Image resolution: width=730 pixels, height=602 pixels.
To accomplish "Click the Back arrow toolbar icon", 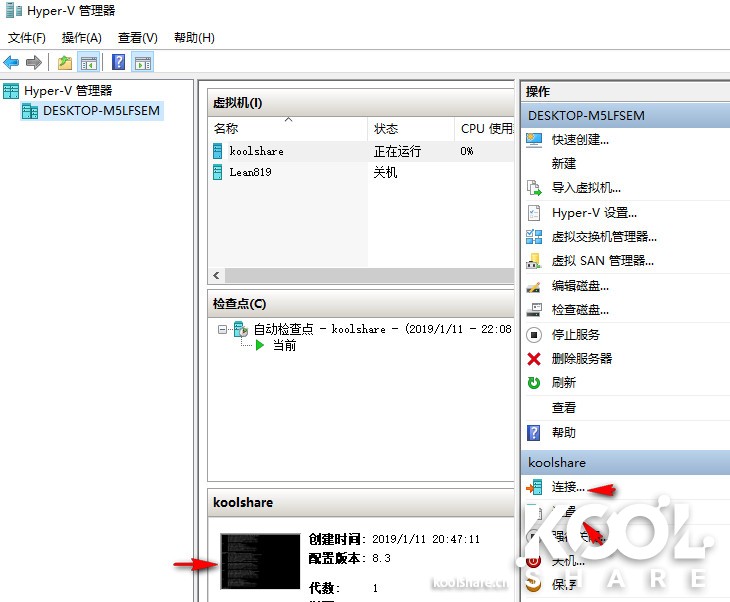I will 11,62.
